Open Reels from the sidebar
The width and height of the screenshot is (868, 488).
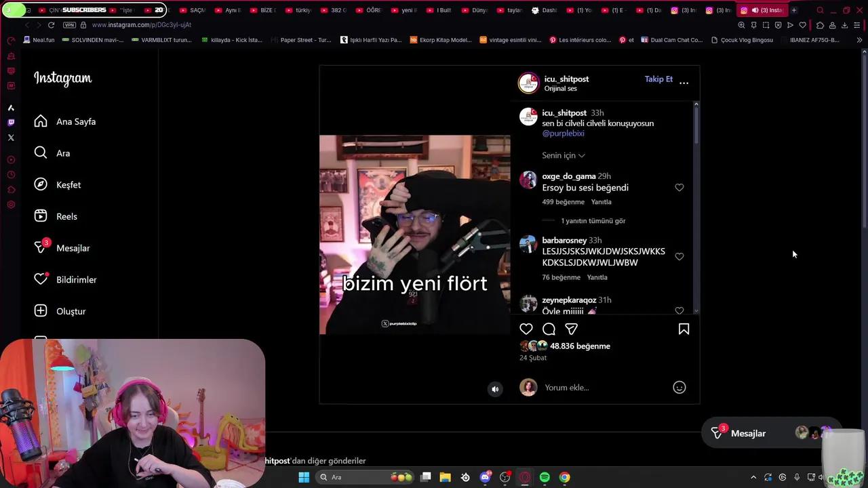pyautogui.click(x=56, y=216)
